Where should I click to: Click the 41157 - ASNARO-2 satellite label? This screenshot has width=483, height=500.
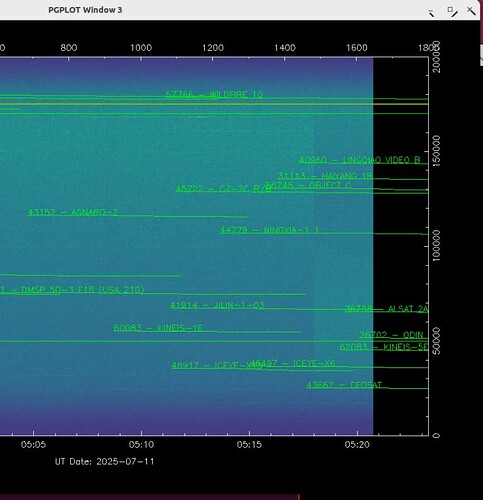point(73,212)
